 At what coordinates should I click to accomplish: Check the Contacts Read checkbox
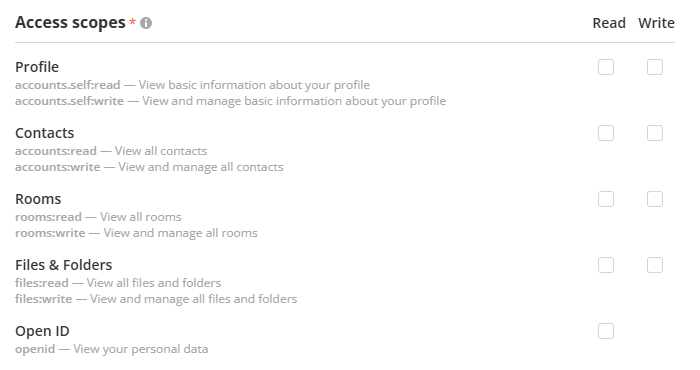606,133
